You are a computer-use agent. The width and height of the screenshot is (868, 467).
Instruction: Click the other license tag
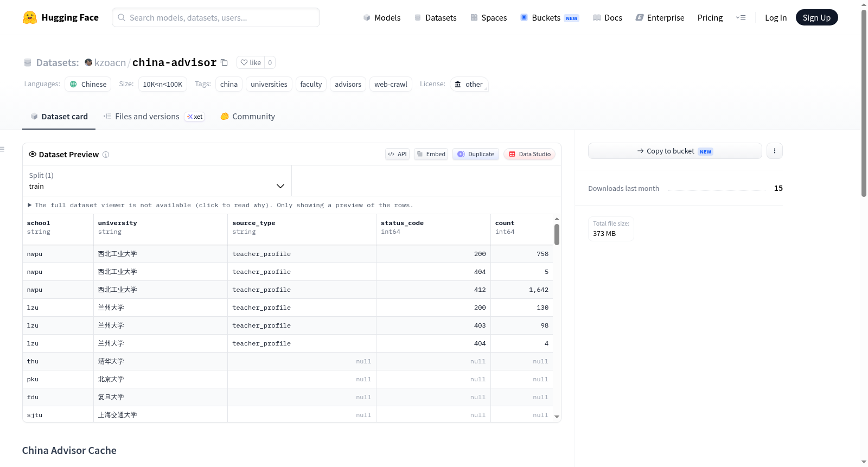469,84
